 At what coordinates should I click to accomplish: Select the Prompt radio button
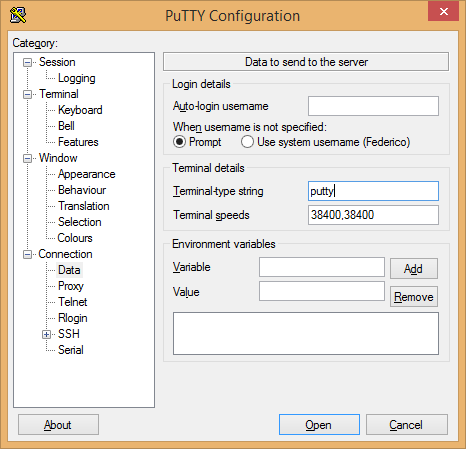pyautogui.click(x=179, y=142)
